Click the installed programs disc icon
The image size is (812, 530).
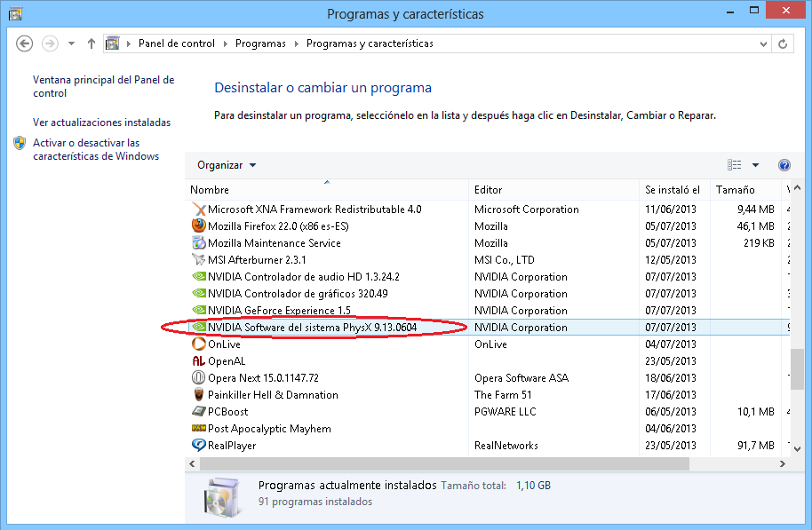pos(222,497)
